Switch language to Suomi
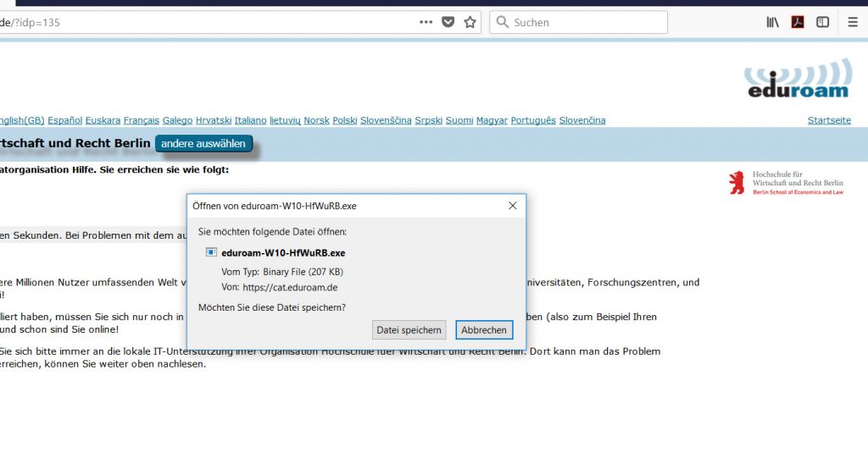Screen dimensions: 868x453 pos(459,120)
